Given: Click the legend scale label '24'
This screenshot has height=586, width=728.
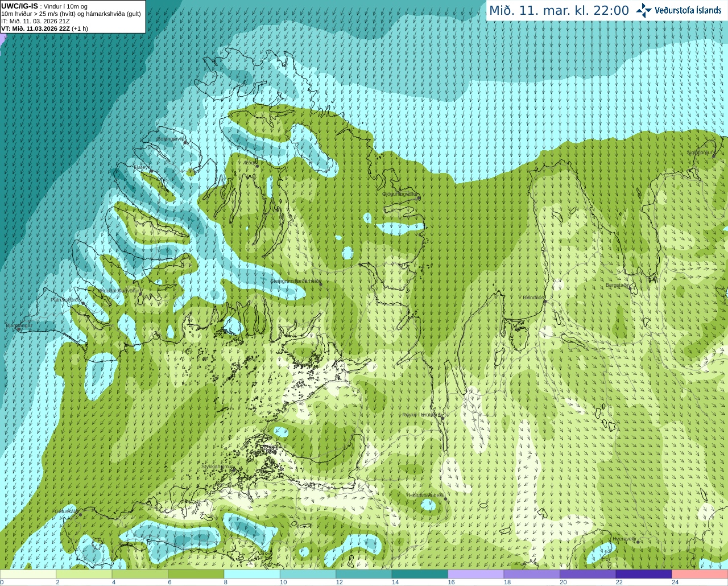Looking at the screenshot, I should click(675, 582).
